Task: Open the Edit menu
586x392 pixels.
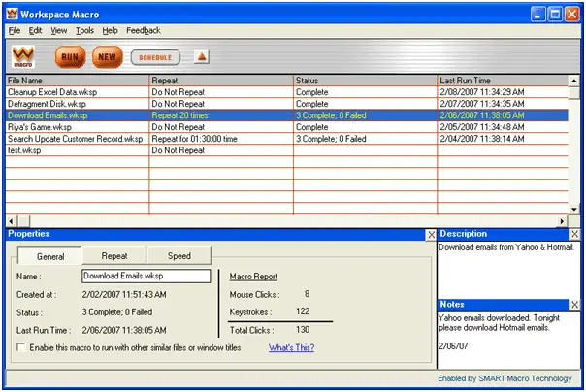Action: pyautogui.click(x=35, y=31)
